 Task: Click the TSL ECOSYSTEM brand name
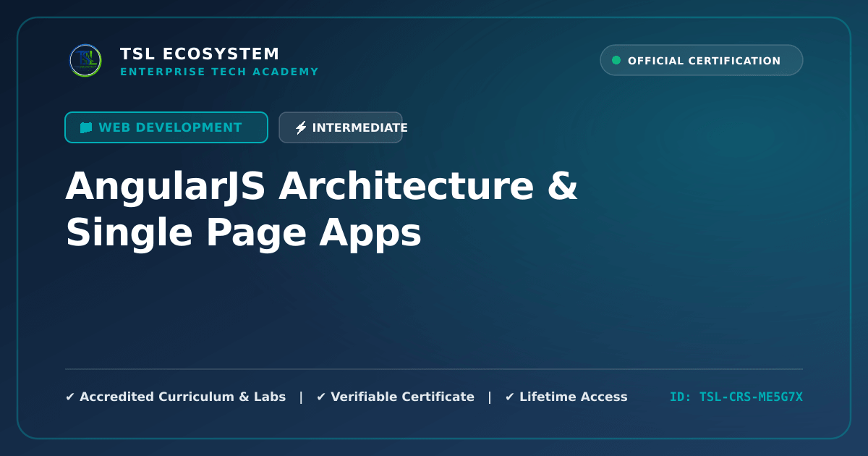(200, 54)
